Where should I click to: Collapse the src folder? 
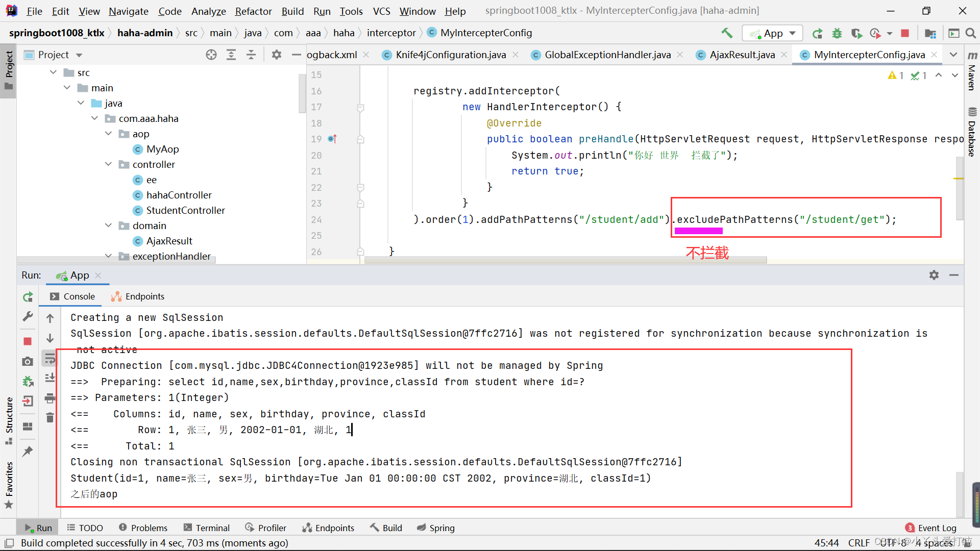tap(54, 72)
